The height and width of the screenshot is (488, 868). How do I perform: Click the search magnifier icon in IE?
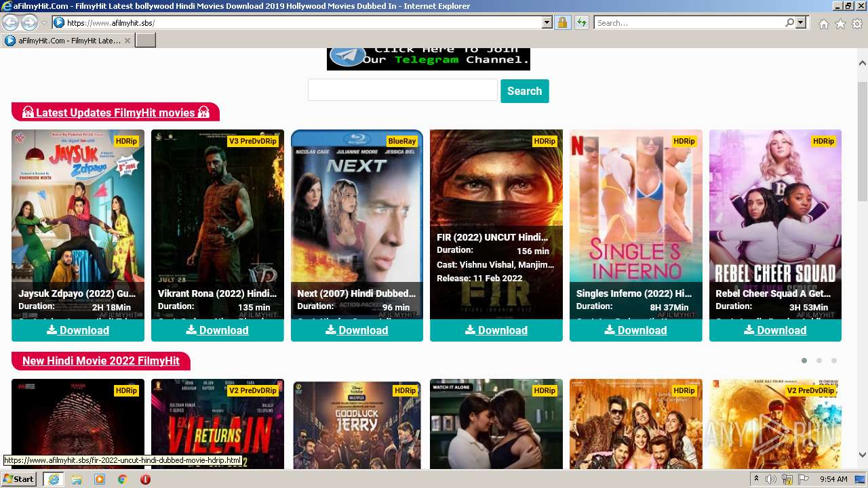[789, 22]
